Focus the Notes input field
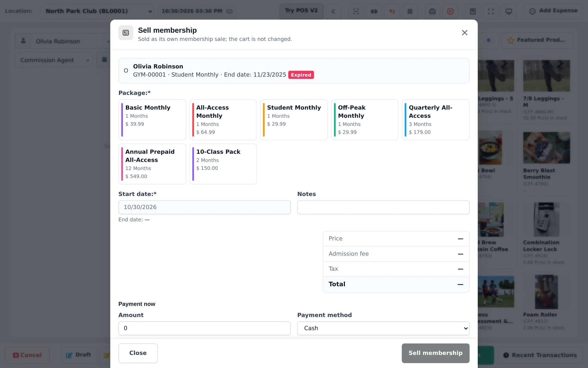This screenshot has height=368, width=588. [x=383, y=207]
